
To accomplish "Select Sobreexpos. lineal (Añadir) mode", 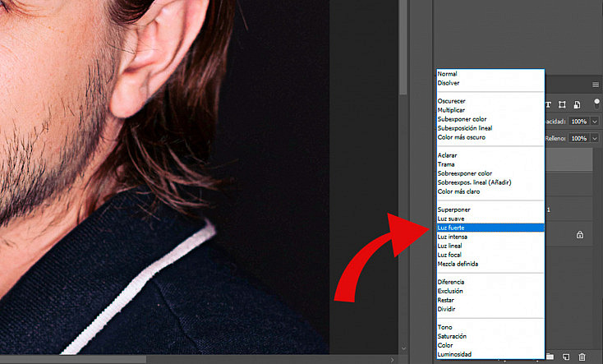I will pyautogui.click(x=490, y=182).
